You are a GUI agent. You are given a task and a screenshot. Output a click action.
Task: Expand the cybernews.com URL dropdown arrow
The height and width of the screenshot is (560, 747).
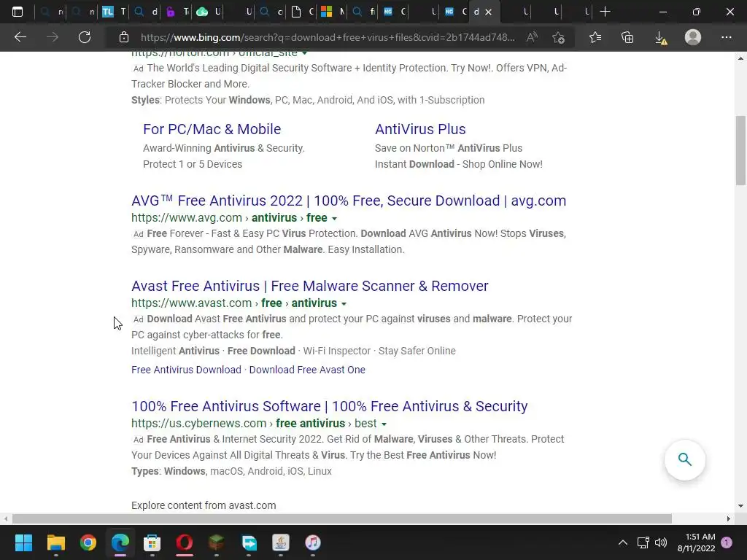click(x=384, y=424)
